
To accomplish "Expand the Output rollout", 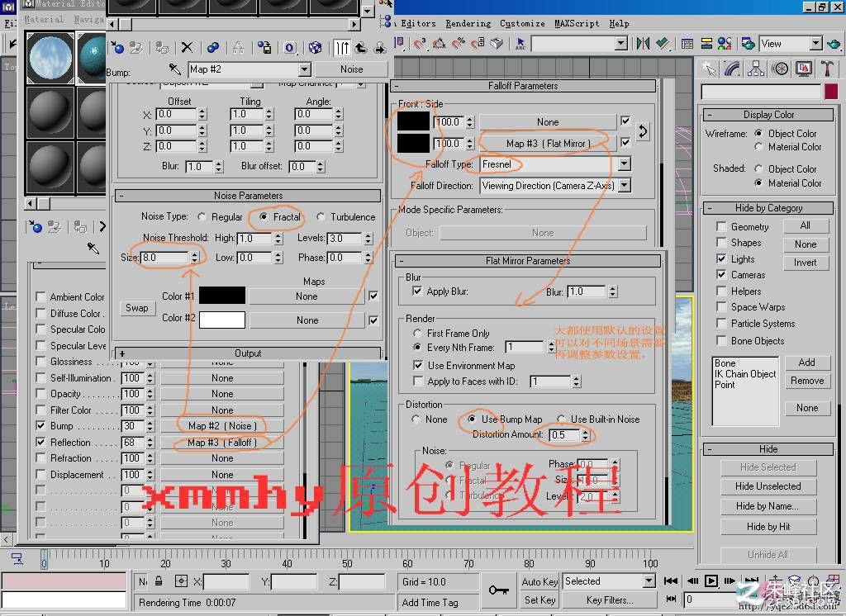I will coord(248,353).
